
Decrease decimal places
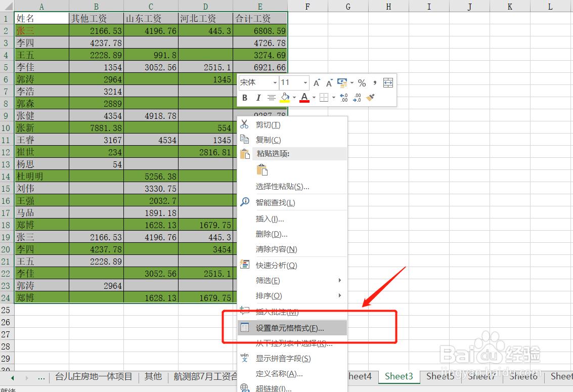pyautogui.click(x=357, y=97)
